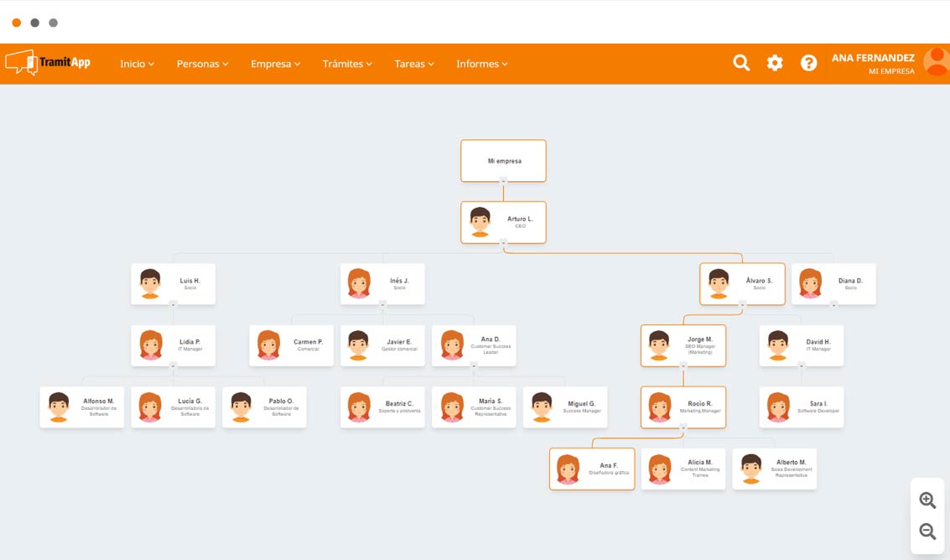950x560 pixels.
Task: Collapse the Mi empresa root node
Action: coord(503,181)
